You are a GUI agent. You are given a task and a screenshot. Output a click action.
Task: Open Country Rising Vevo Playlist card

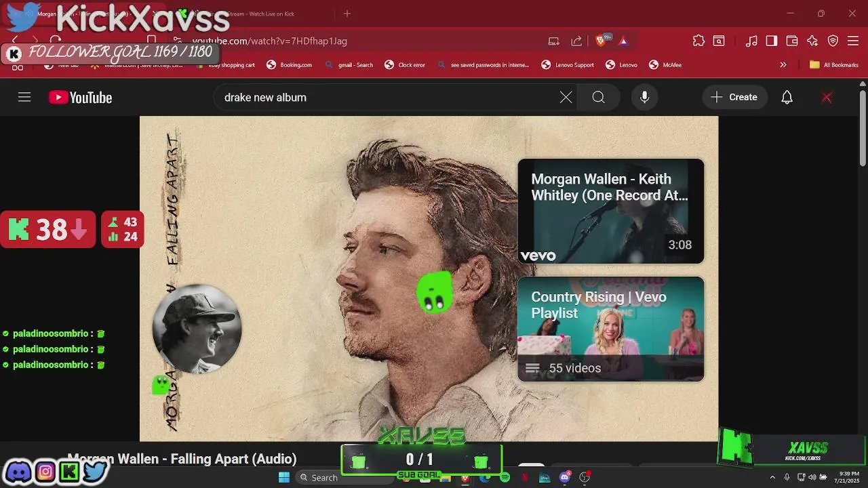point(611,329)
